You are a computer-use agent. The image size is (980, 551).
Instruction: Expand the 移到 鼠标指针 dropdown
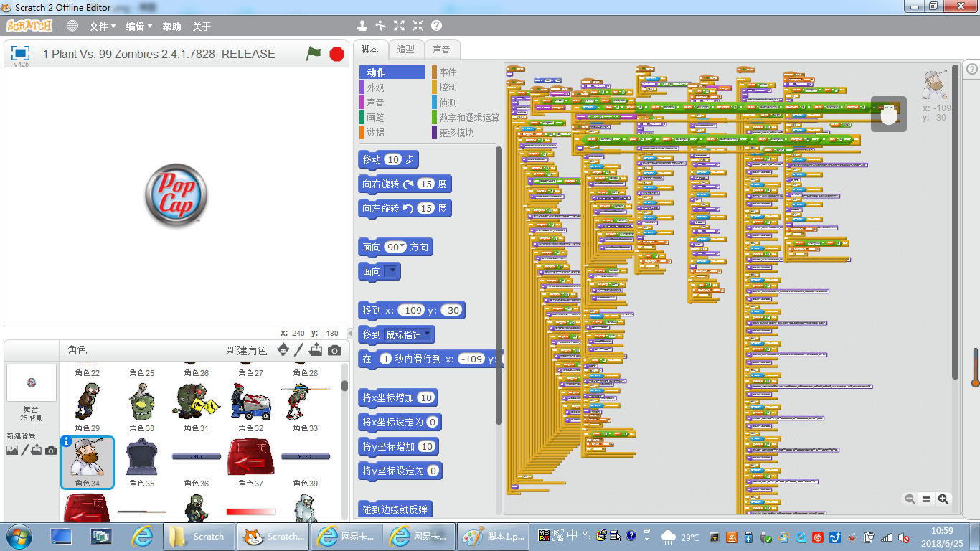click(428, 334)
